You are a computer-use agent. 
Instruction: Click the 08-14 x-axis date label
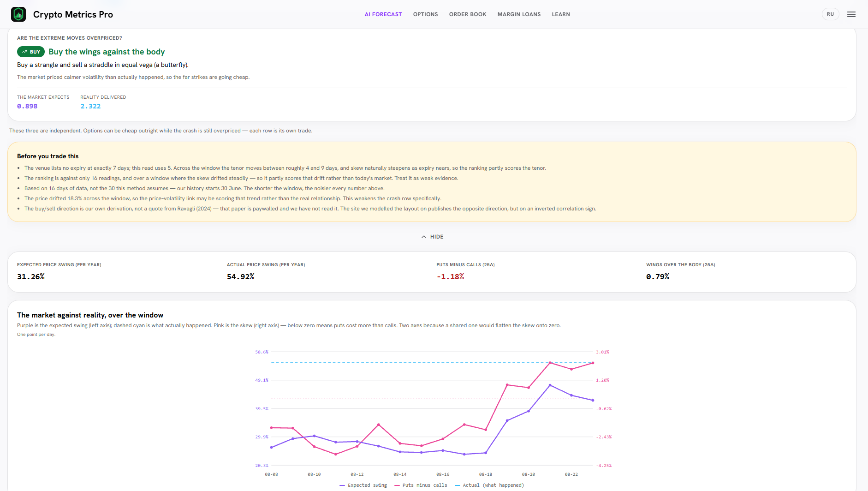pyautogui.click(x=400, y=474)
